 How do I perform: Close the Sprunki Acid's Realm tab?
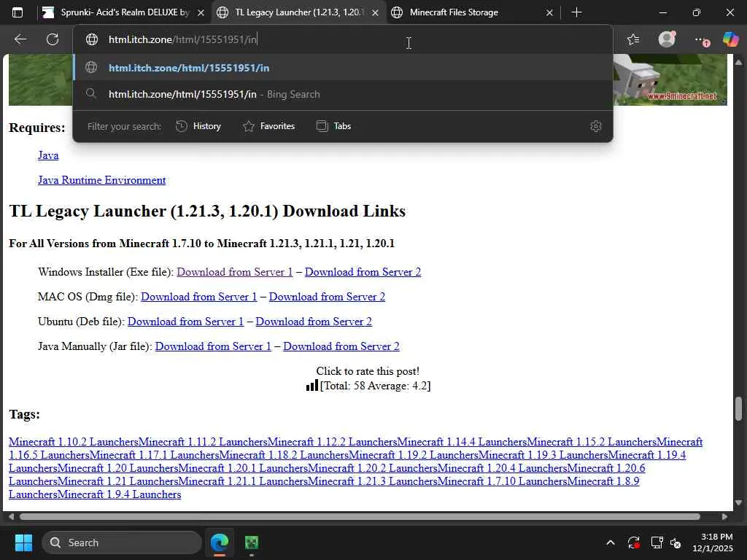[201, 13]
